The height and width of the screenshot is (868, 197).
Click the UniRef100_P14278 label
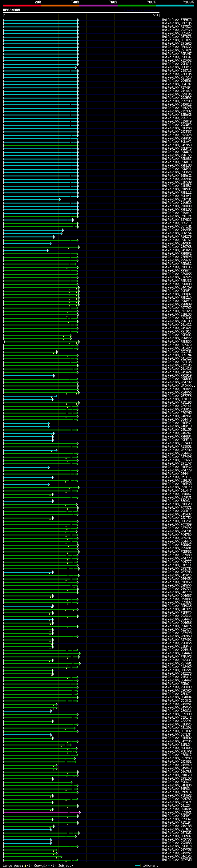pyautogui.click(x=177, y=108)
